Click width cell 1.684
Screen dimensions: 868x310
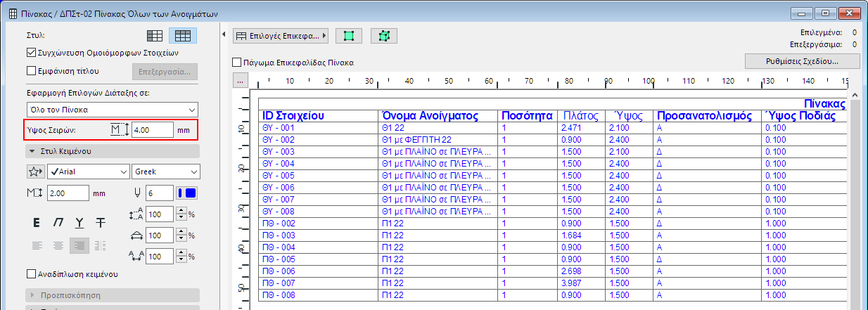(581, 235)
